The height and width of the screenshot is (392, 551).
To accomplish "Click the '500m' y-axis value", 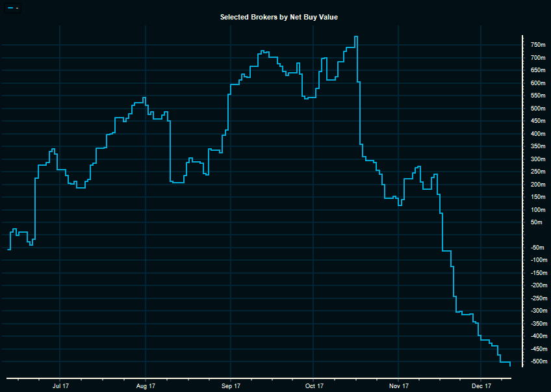I will 537,109.
